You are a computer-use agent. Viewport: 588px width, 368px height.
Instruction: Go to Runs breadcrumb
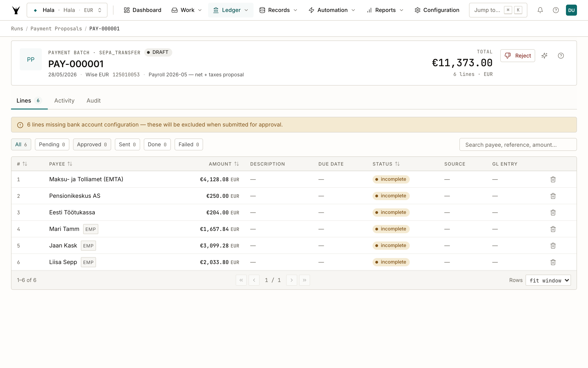pos(17,29)
